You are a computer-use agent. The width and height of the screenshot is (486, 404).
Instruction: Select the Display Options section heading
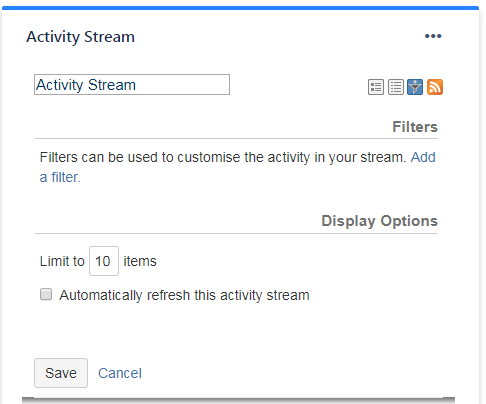pos(379,221)
